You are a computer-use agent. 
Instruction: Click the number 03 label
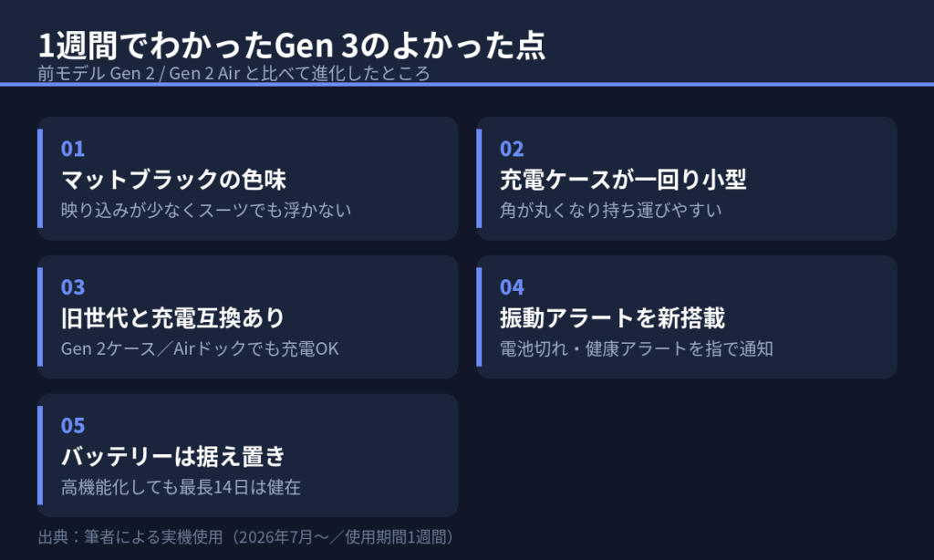pyautogui.click(x=73, y=287)
